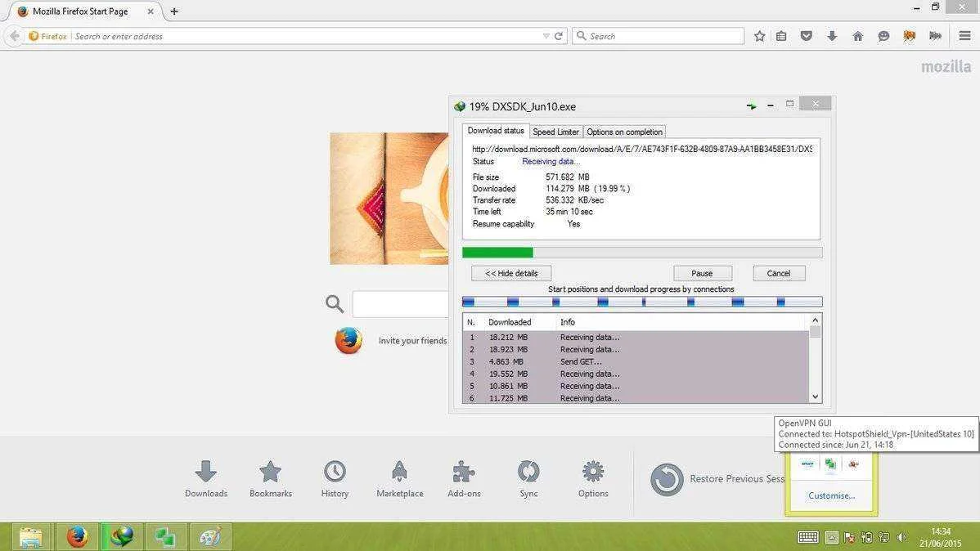The image size is (980, 551).
Task: Click the orange fox extension icon in toolbar
Action: click(910, 36)
